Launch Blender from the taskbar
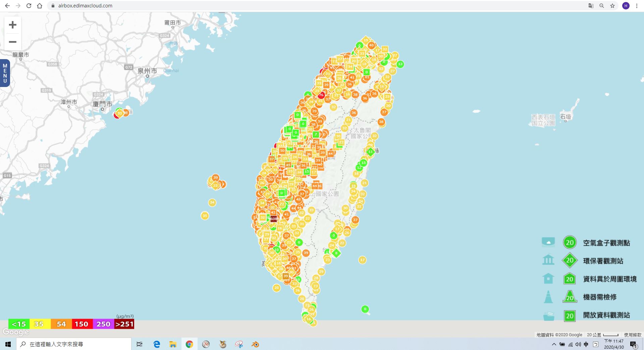644x350 pixels. coord(255,344)
